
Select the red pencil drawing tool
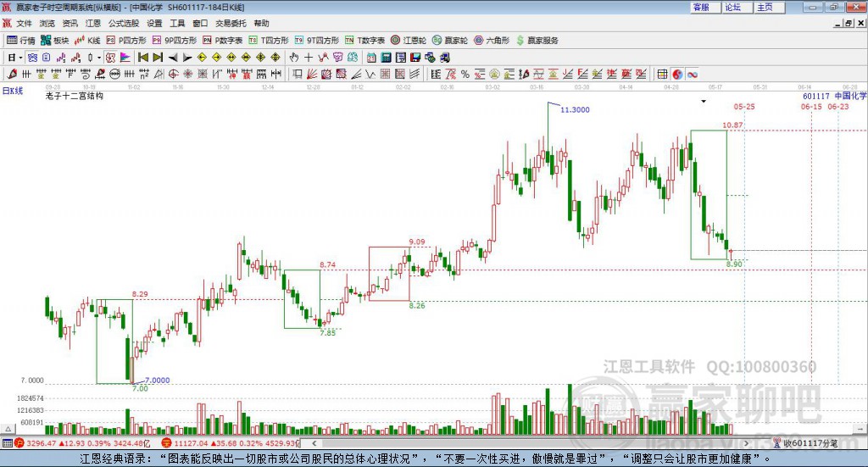12,74
